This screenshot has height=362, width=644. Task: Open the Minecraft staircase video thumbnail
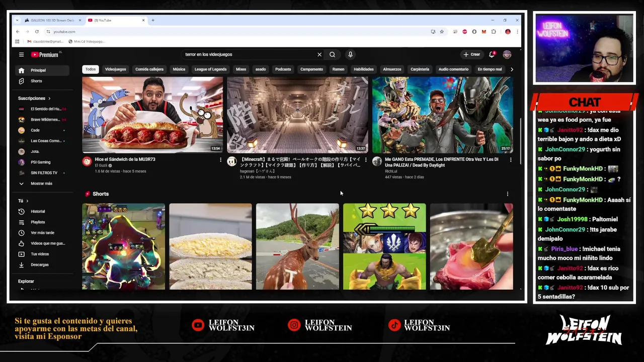tap(297, 115)
